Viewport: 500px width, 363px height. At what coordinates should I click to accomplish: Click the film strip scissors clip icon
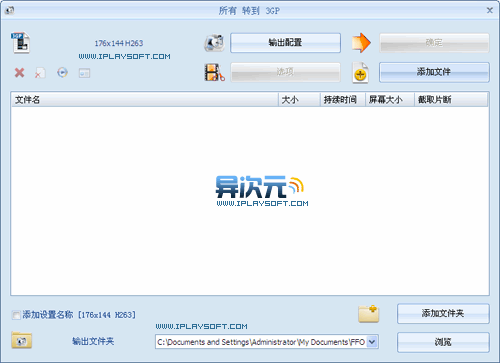pos(214,72)
